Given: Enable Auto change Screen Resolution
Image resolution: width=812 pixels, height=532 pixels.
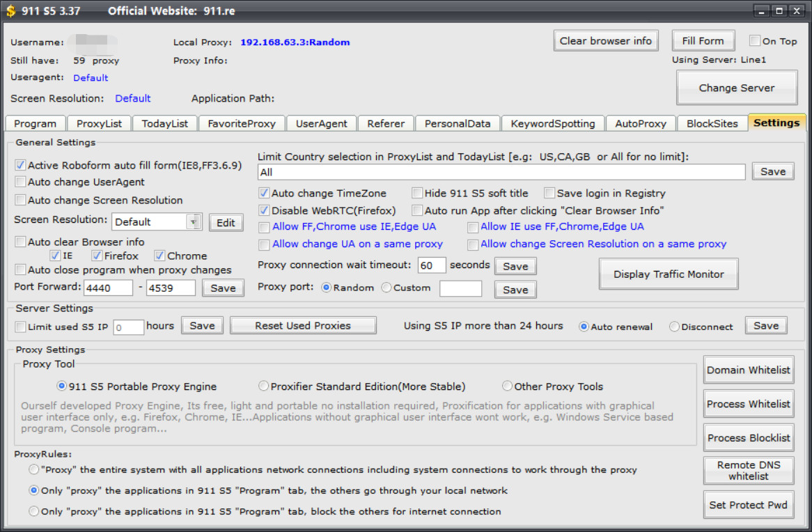Looking at the screenshot, I should [x=20, y=200].
